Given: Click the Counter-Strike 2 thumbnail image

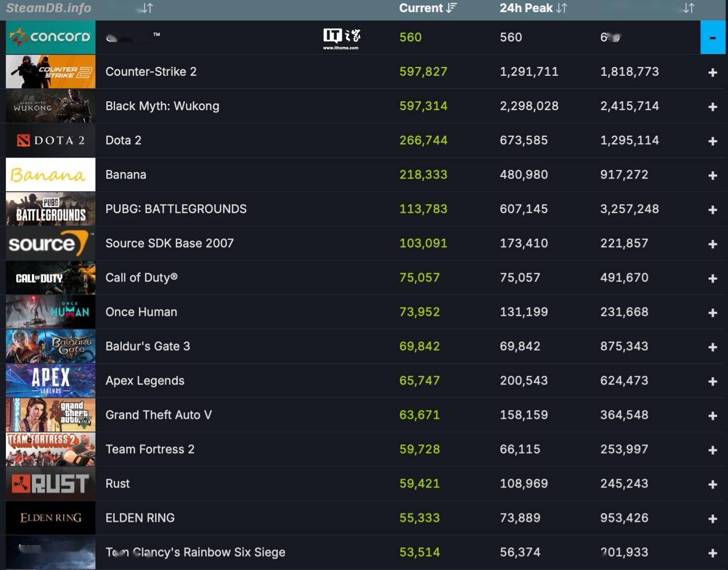Looking at the screenshot, I should (x=51, y=72).
